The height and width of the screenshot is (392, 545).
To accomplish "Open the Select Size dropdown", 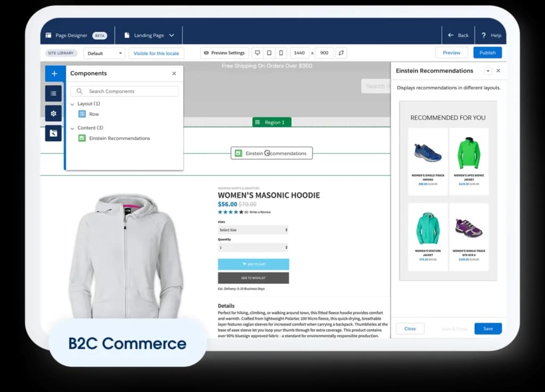I will point(253,230).
